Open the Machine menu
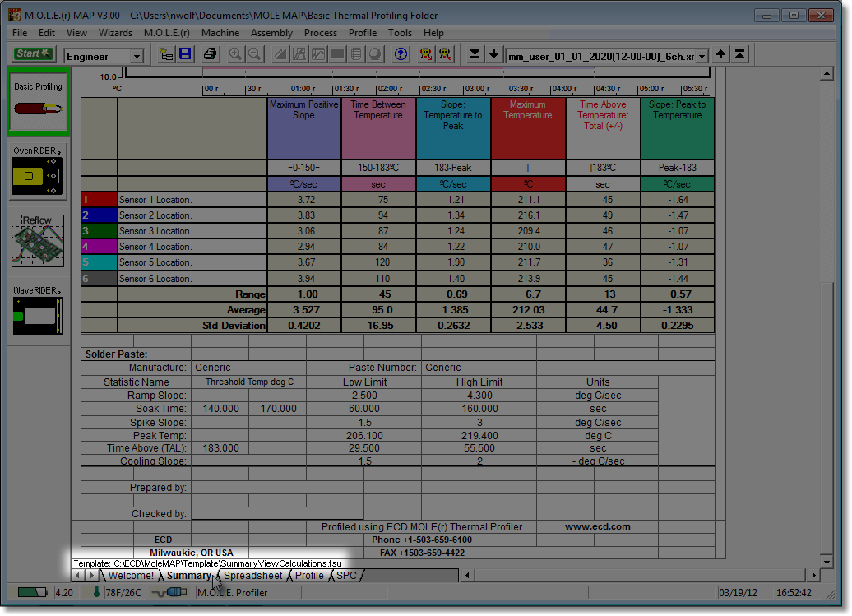This screenshot has height=616, width=852. [220, 33]
